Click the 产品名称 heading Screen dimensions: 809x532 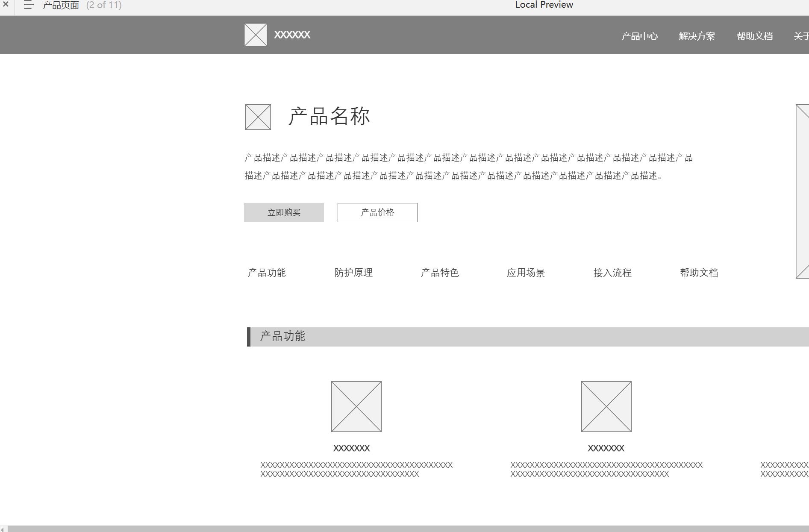pos(329,116)
